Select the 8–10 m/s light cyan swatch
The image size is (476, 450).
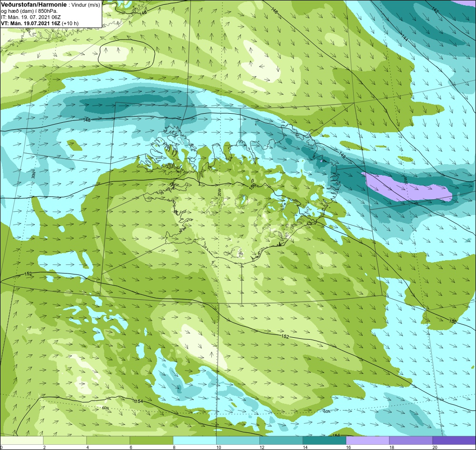point(195,440)
